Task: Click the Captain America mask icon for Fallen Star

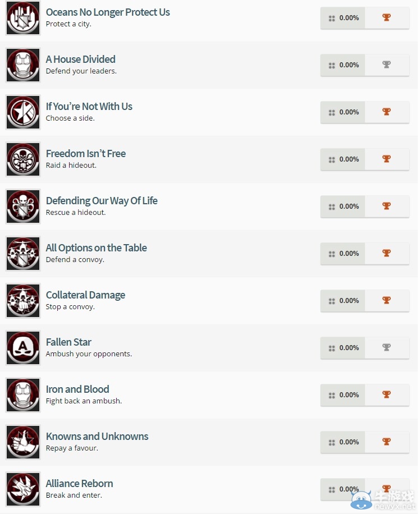Action: tap(23, 348)
